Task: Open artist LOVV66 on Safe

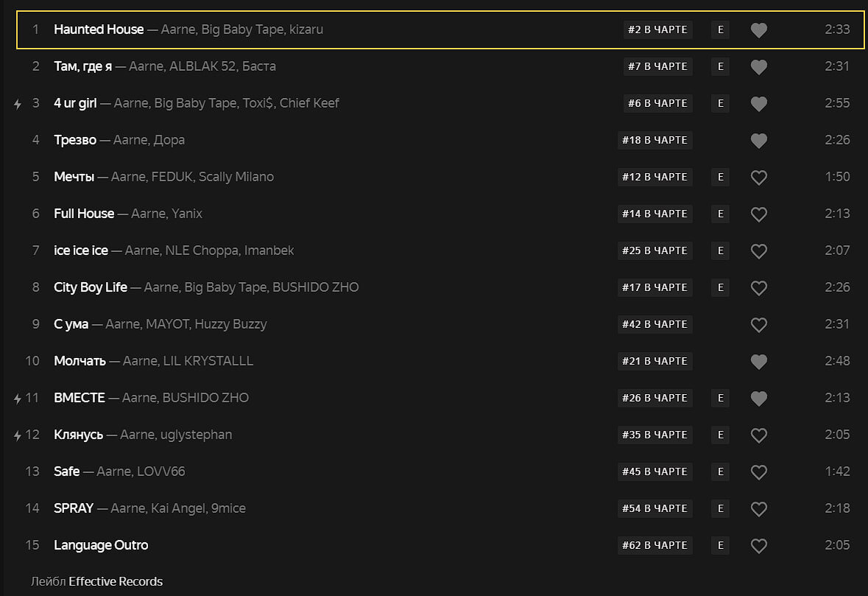Action: (x=161, y=471)
